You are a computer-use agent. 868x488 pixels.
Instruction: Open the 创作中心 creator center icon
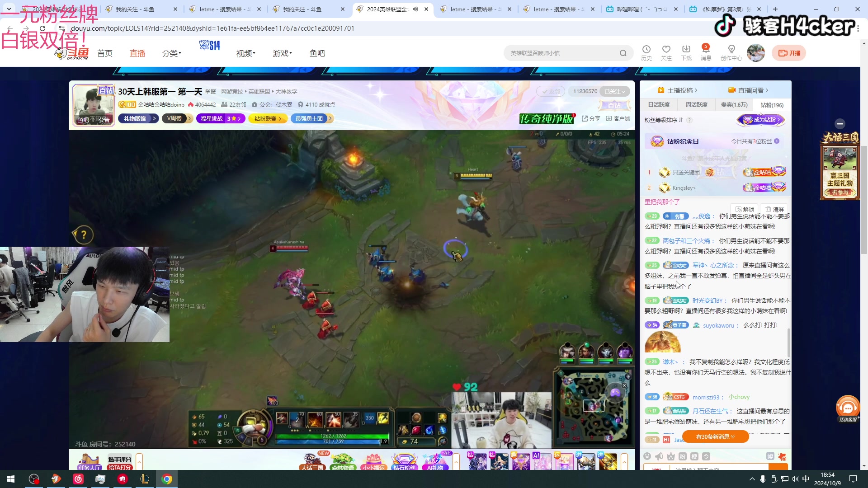[x=731, y=53]
